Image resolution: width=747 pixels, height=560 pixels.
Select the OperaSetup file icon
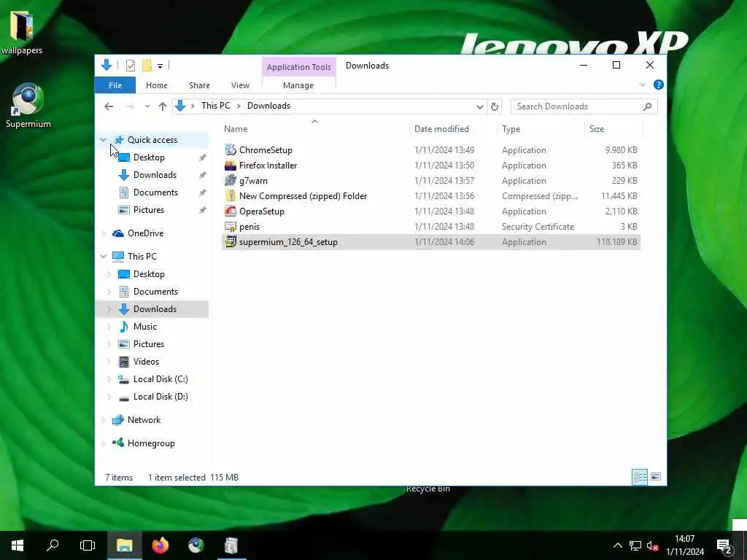pyautogui.click(x=231, y=211)
